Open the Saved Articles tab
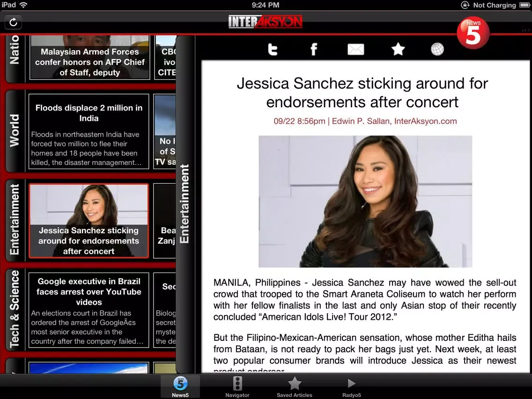Screen dimensions: 532x399 (x=294, y=387)
